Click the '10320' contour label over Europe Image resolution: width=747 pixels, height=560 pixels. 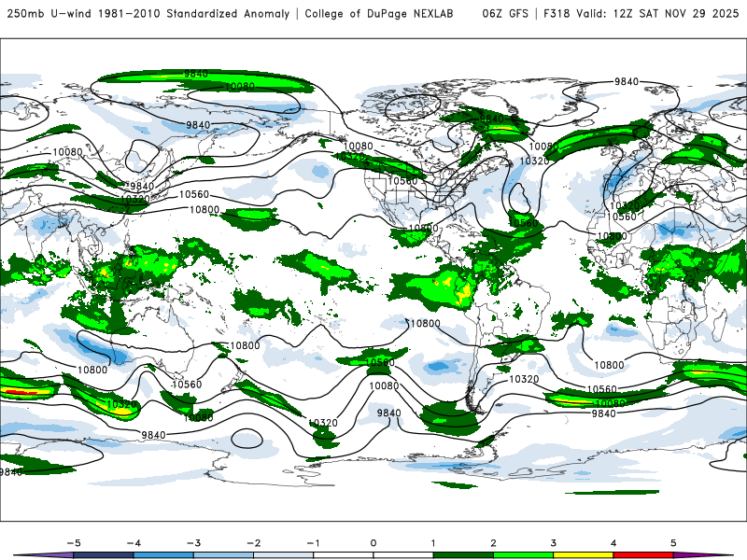pos(625,206)
